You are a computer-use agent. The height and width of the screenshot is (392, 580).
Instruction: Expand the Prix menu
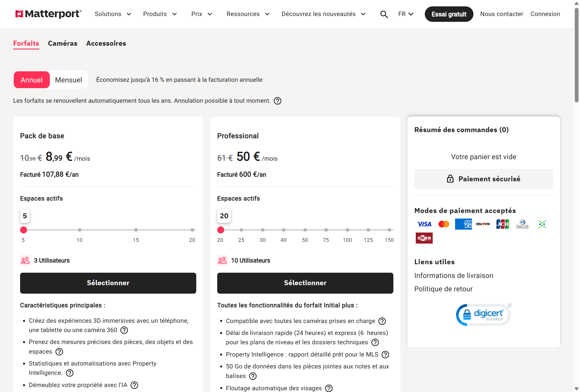point(201,14)
